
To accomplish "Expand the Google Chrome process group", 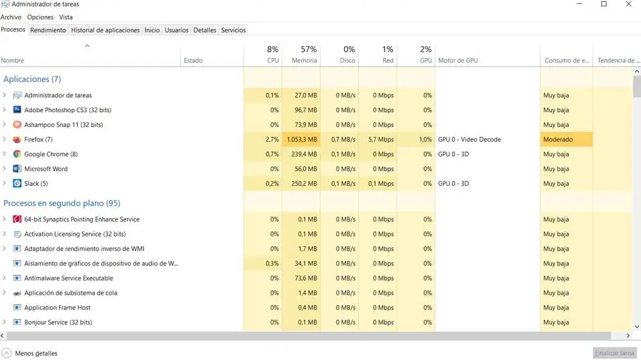I will click(x=4, y=154).
